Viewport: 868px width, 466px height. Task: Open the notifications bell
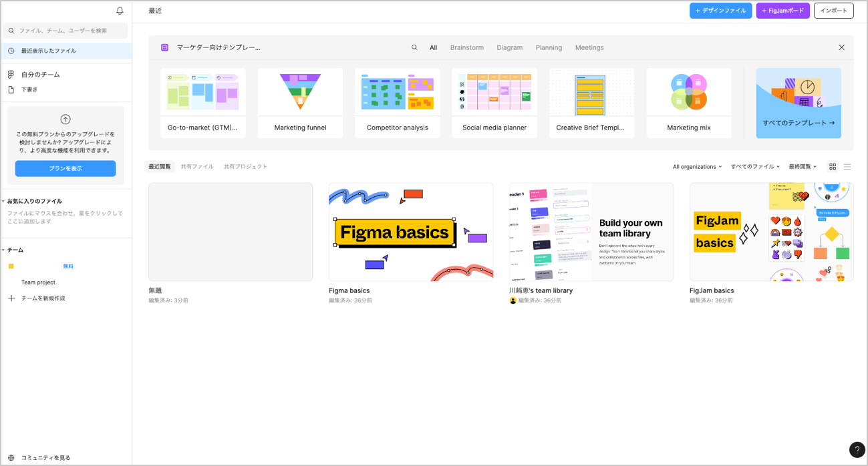[120, 11]
